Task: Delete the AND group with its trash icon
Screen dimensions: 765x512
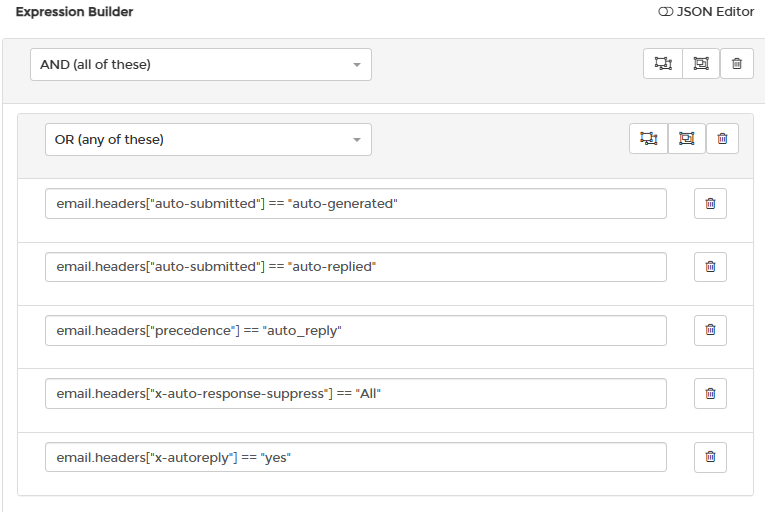Action: [737, 63]
